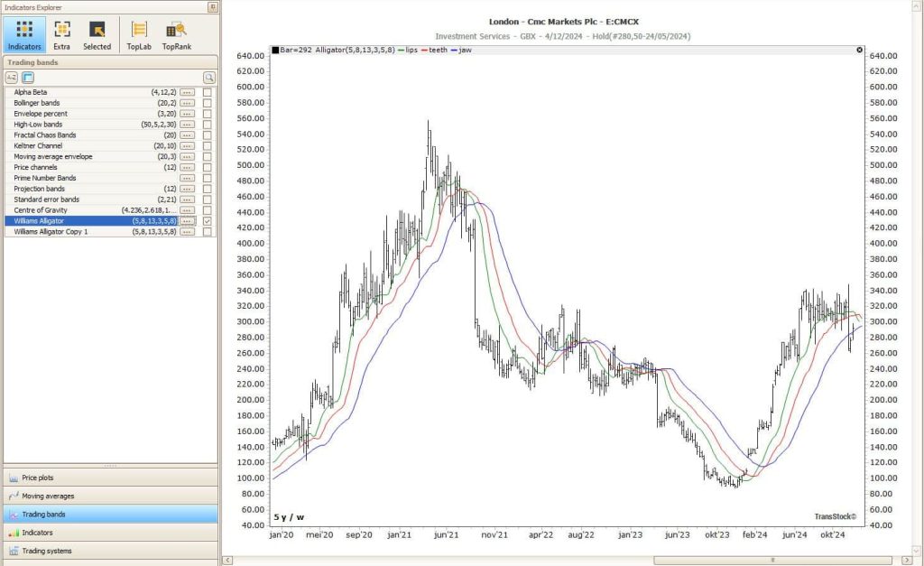Click the chart's horizontal scrollbar left arrow

pyautogui.click(x=227, y=560)
